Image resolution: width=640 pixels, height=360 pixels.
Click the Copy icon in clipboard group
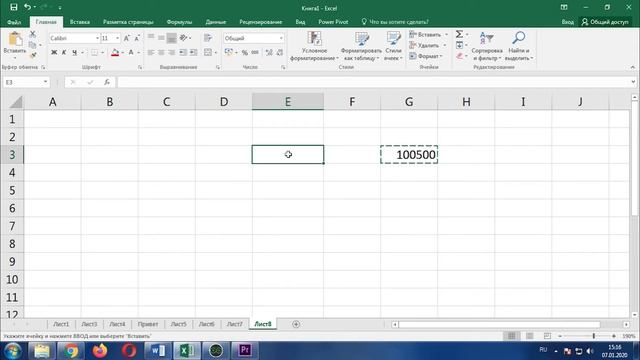[33, 45]
